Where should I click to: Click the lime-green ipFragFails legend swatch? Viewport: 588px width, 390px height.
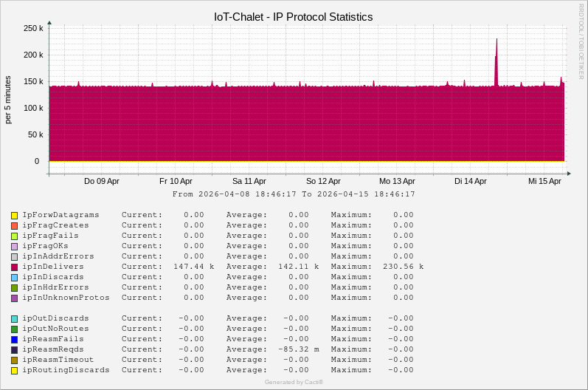click(14, 236)
